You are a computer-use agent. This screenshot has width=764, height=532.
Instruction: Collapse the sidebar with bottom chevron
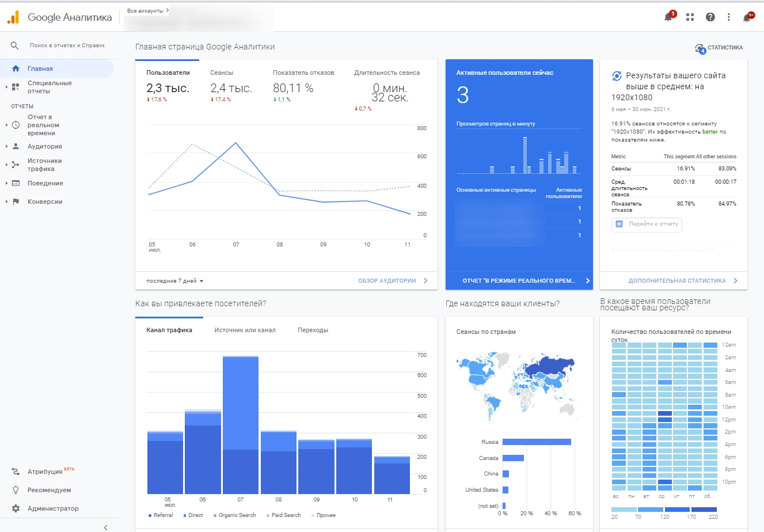point(105,527)
